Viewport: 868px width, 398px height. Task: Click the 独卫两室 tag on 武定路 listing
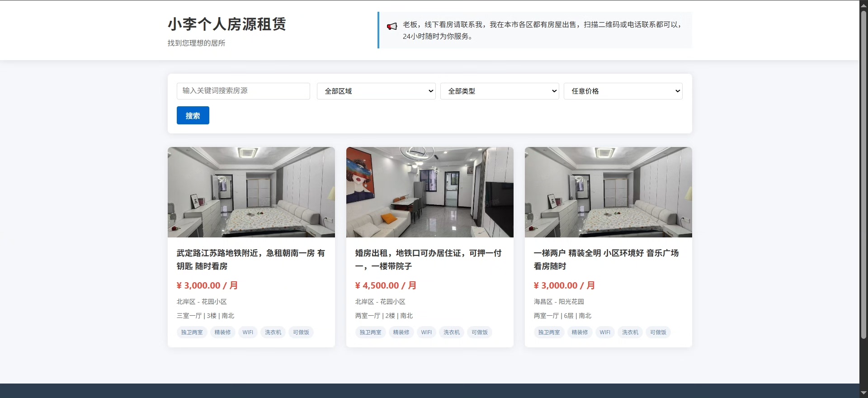click(x=192, y=332)
